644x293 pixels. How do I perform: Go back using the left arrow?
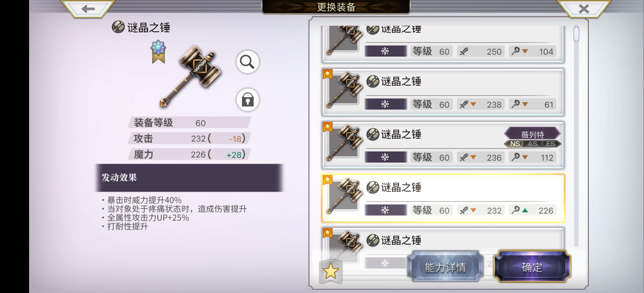(88, 9)
